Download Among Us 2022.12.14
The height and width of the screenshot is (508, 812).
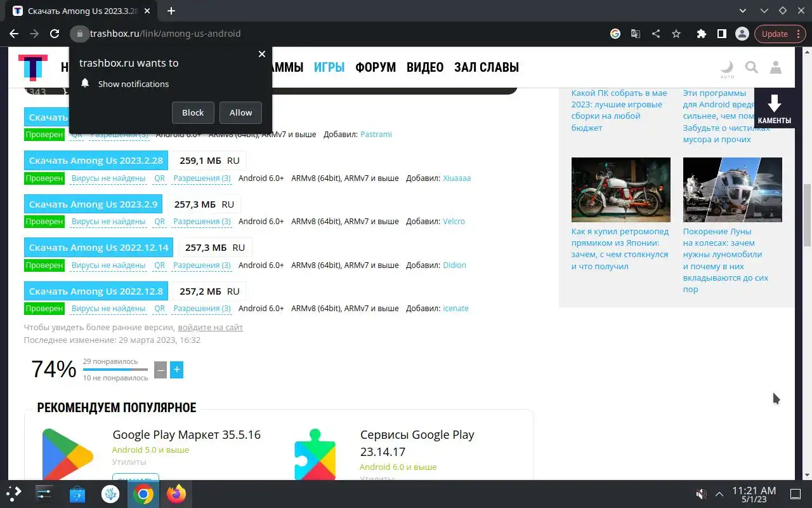99,248
